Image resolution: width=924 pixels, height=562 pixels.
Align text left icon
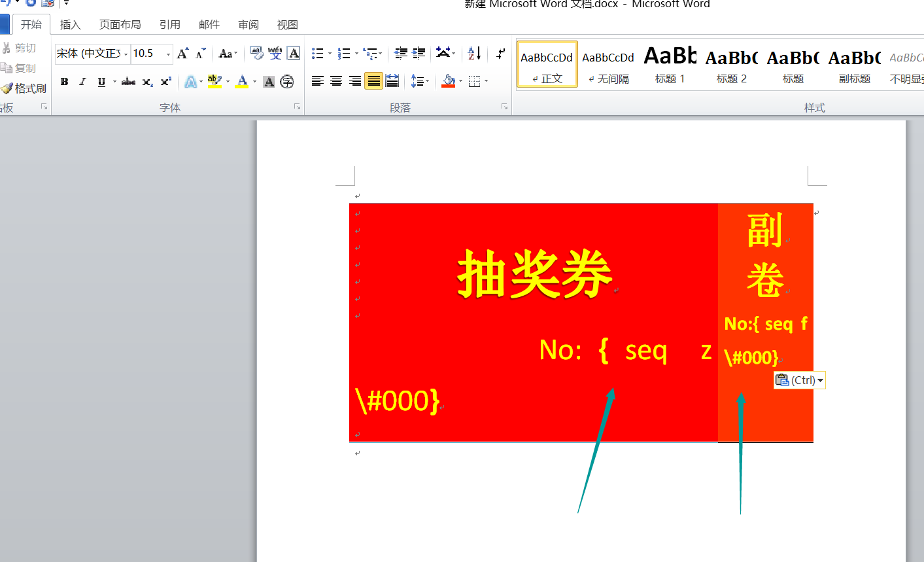point(318,81)
